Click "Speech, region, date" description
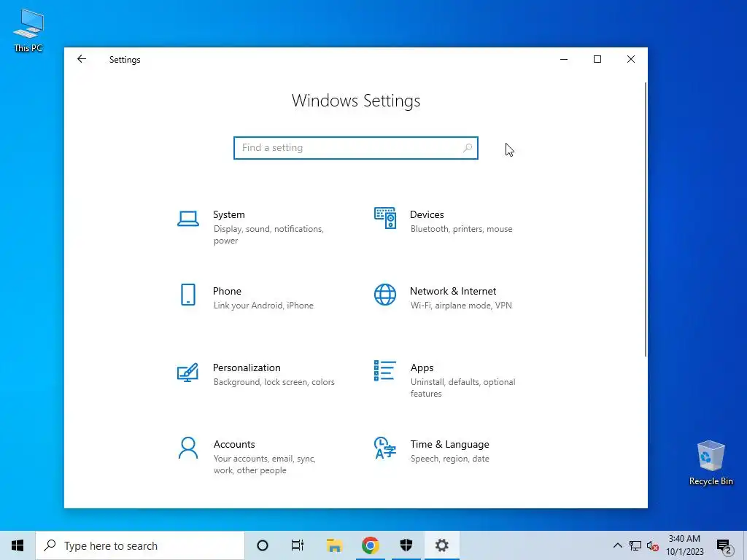The width and height of the screenshot is (747, 560). tap(449, 459)
